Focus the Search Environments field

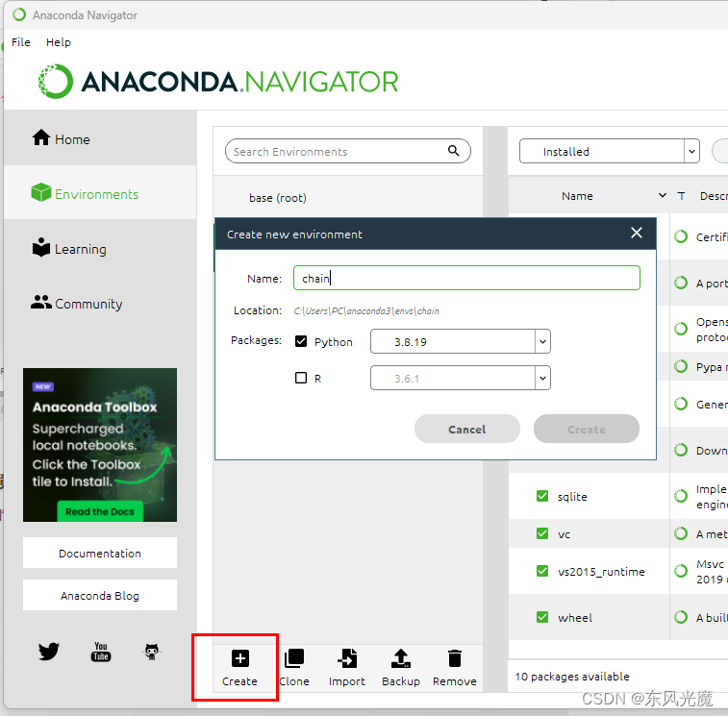click(348, 151)
